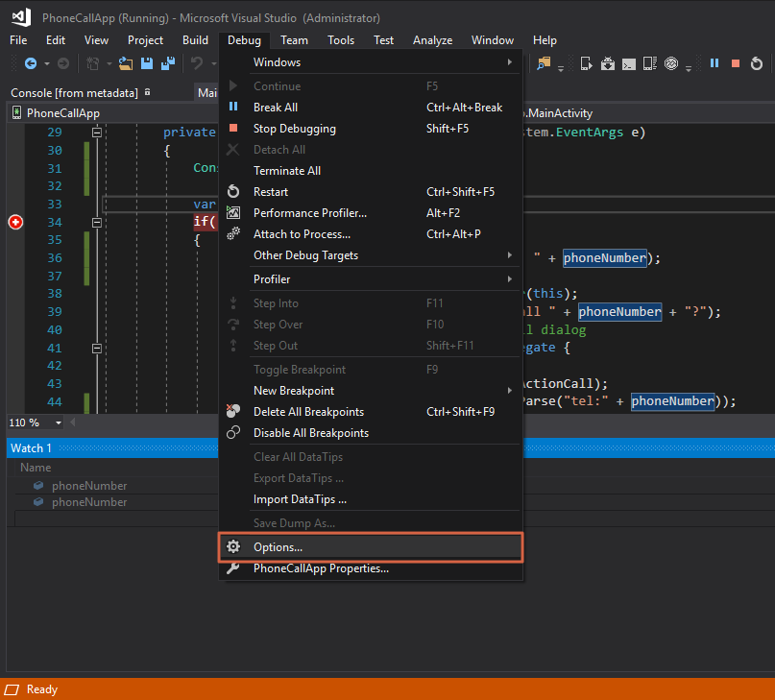
Task: Open Options... from the Debug menu
Action: (371, 547)
